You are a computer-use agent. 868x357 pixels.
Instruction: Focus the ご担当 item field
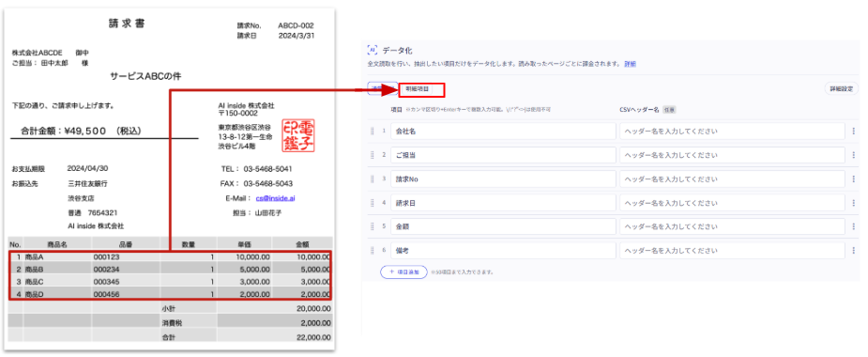(x=503, y=155)
